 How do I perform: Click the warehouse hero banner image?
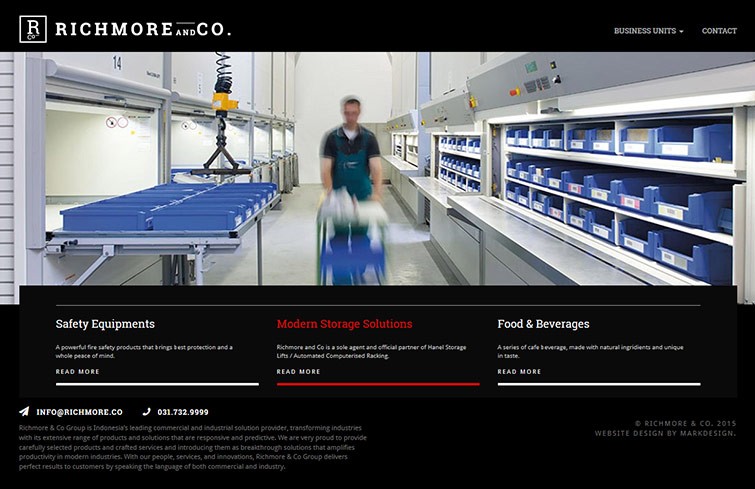[x=378, y=168]
